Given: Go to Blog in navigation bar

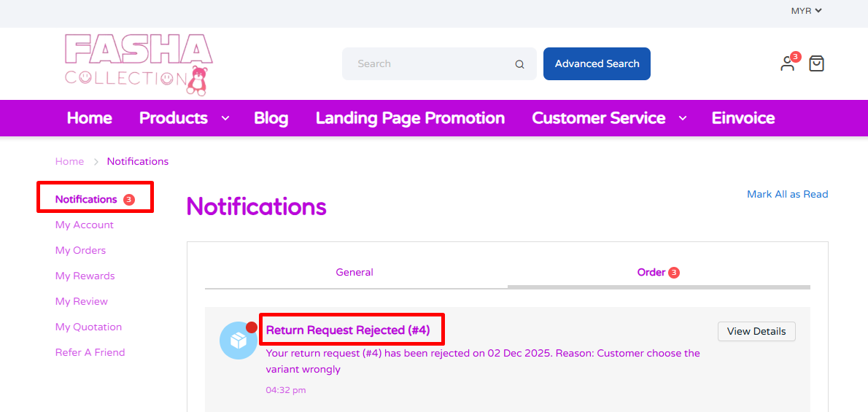Looking at the screenshot, I should (x=271, y=118).
